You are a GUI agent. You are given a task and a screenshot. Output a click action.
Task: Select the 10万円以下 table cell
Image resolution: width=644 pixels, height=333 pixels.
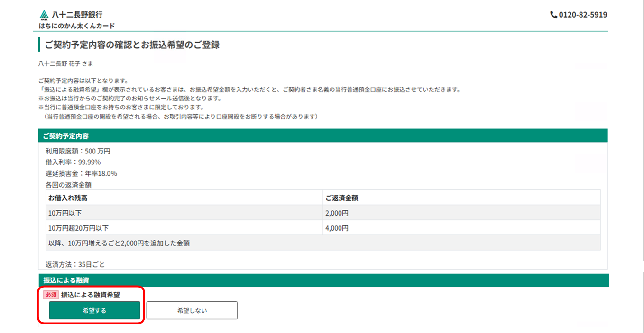pyautogui.click(x=65, y=213)
